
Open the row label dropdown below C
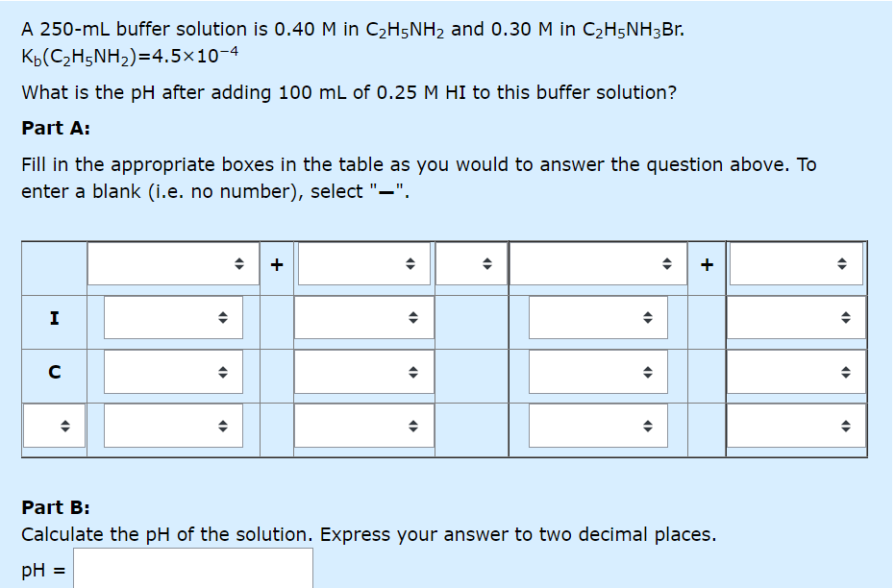(55, 426)
